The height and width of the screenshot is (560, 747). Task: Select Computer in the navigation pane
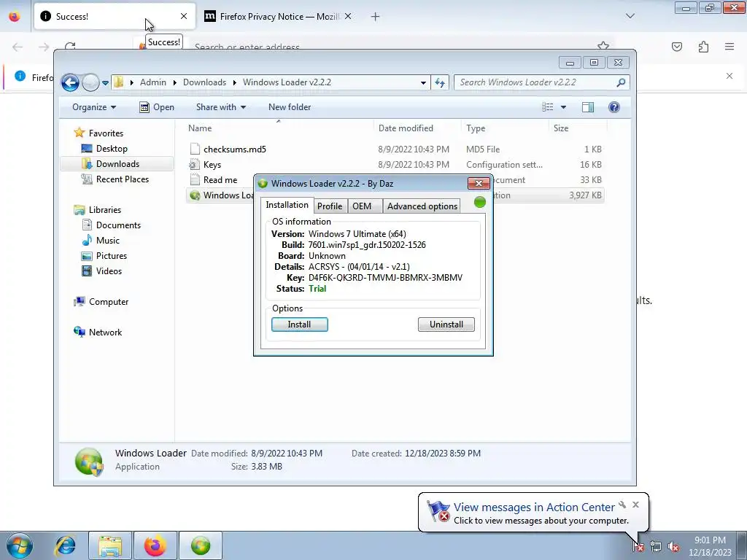(101, 302)
